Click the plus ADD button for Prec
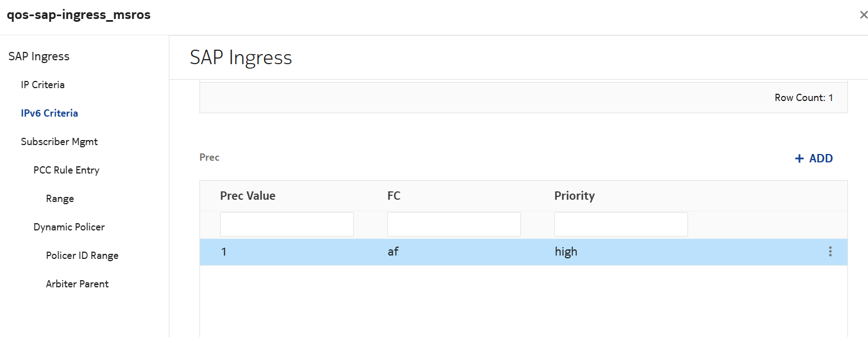The width and height of the screenshot is (868, 337). coord(813,158)
